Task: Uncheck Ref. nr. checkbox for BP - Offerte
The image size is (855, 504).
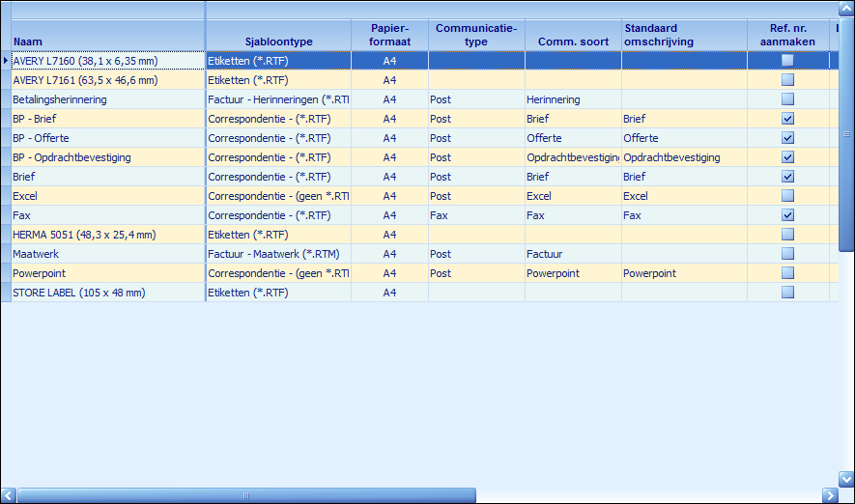Action: click(787, 138)
